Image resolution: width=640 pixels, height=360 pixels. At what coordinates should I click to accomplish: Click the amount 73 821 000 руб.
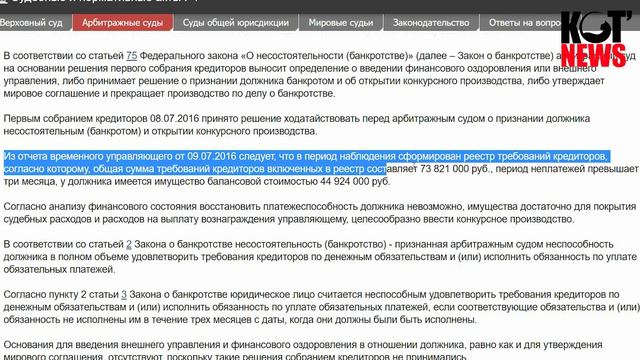tap(456, 169)
